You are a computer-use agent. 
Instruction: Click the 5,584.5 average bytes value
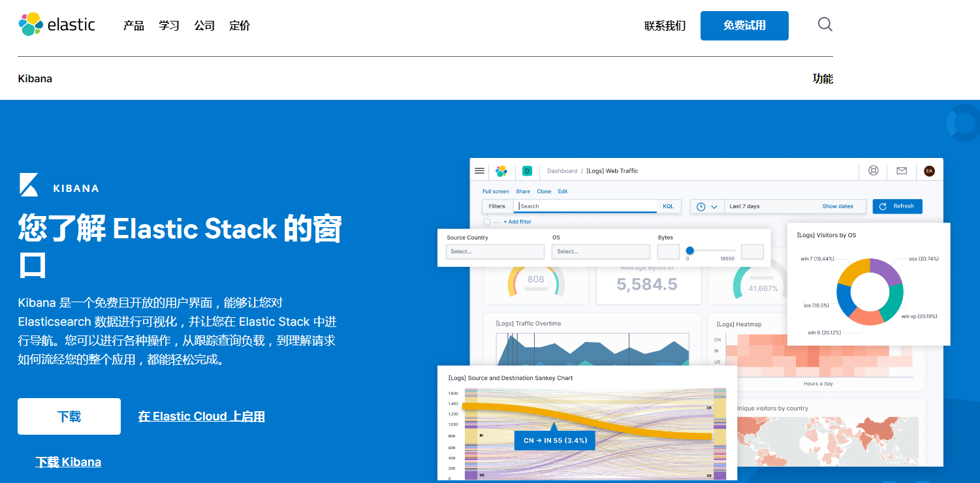pyautogui.click(x=647, y=285)
